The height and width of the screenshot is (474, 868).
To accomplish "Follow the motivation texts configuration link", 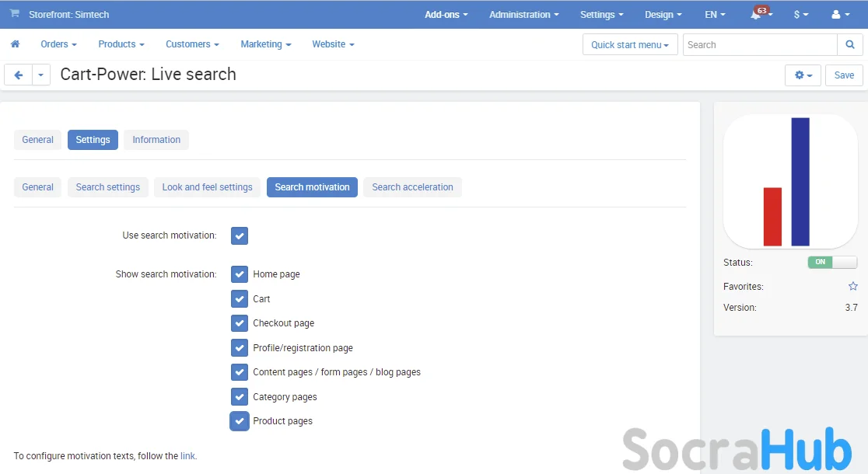I will pos(187,456).
